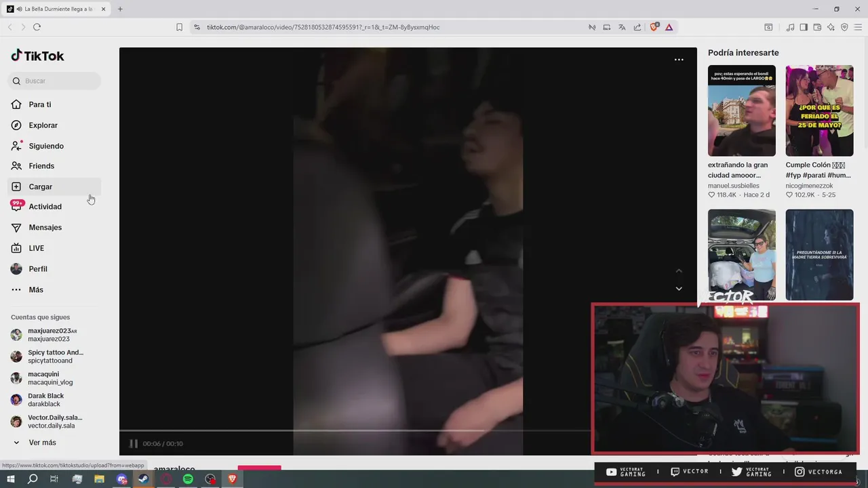Open the 'Por qué es feriado' video thumbnail

(819, 110)
